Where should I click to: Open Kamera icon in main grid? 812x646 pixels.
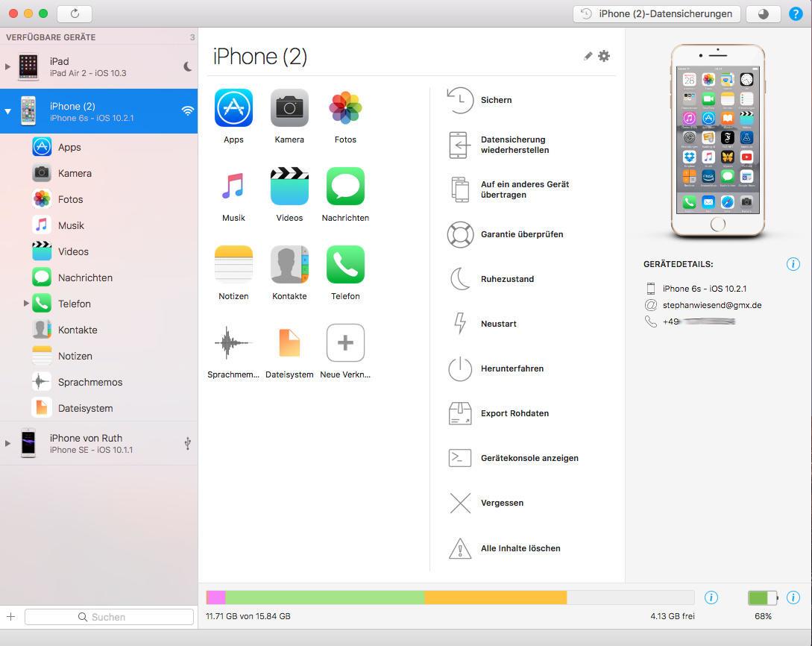289,107
